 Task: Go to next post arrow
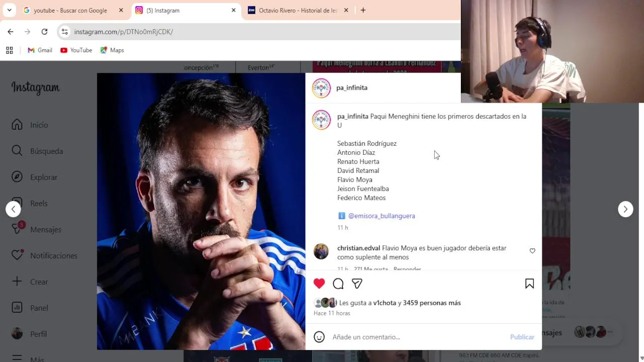pos(625,209)
